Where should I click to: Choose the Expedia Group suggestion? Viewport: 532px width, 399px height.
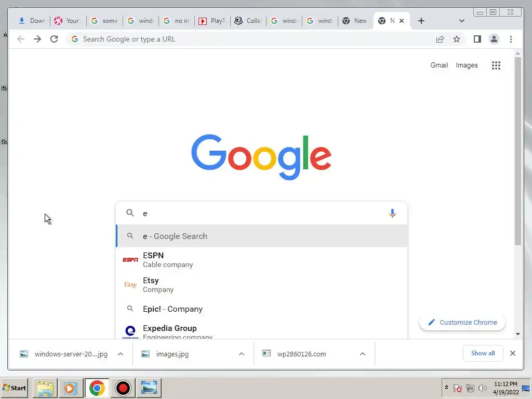click(262, 331)
